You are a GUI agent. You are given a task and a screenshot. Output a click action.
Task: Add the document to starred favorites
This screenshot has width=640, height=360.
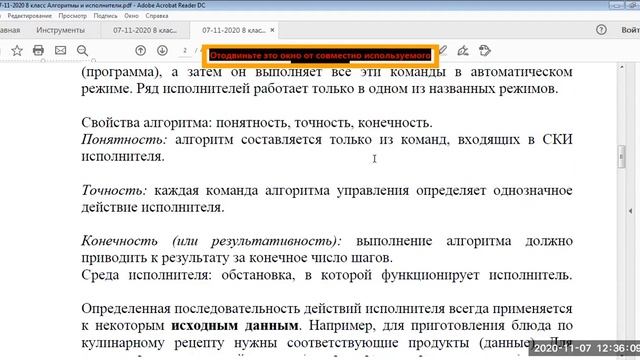pyautogui.click(x=17, y=51)
